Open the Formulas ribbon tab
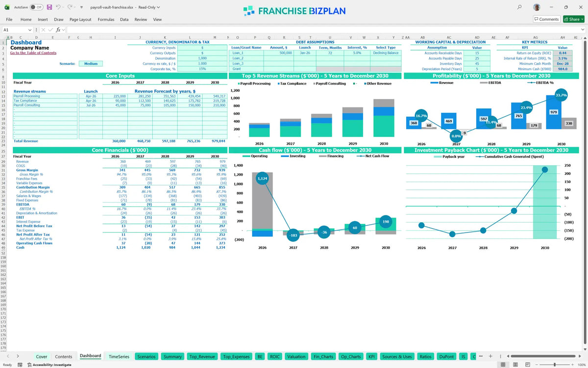 pos(106,19)
